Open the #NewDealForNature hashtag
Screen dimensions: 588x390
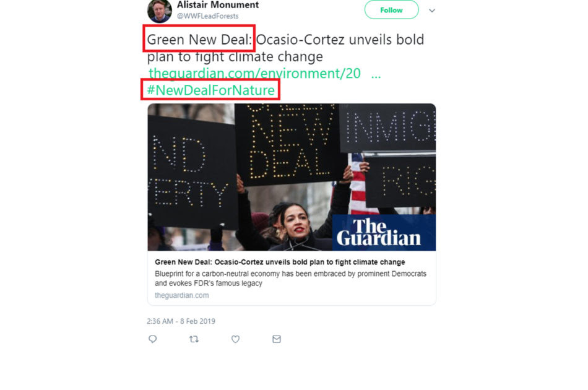point(210,90)
